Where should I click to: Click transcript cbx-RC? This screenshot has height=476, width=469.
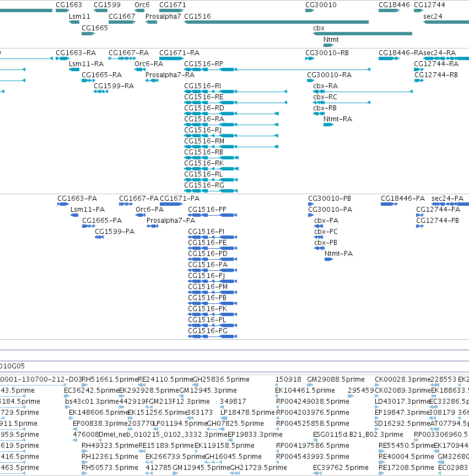pyautogui.click(x=325, y=97)
